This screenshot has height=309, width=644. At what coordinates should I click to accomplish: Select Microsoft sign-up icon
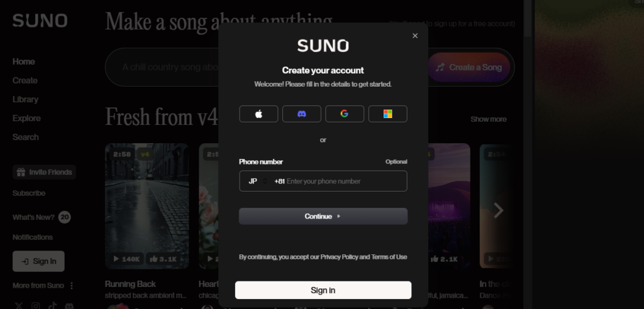tap(387, 114)
